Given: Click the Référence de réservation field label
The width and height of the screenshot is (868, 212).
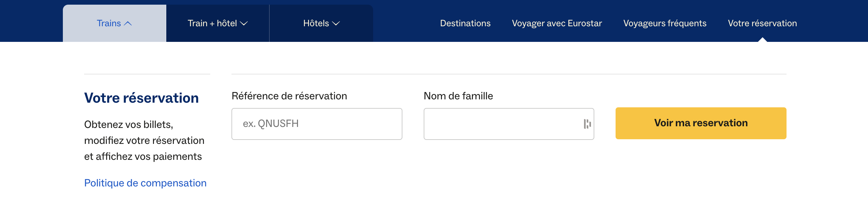Looking at the screenshot, I should [289, 96].
